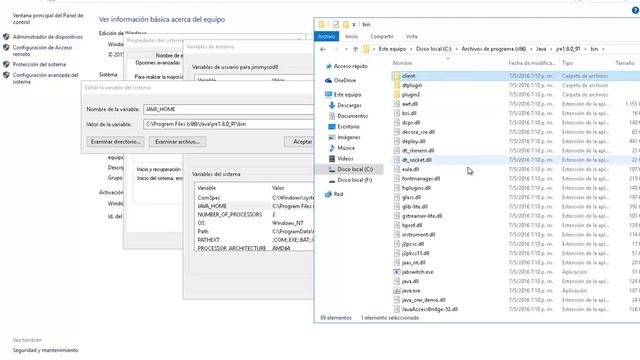Viewport: 640px width, 360px height.
Task: Open Acceso rápido in navigation pane
Action: [x=350, y=66]
